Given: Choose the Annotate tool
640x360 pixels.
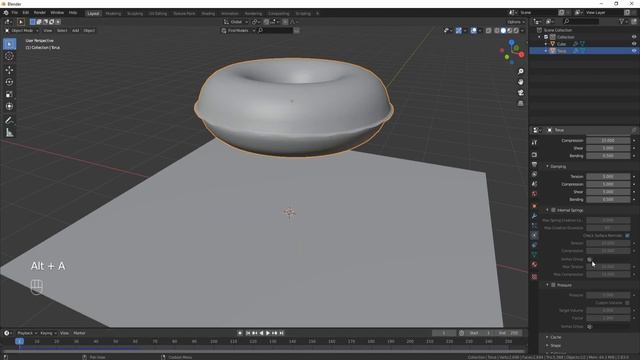Looking at the screenshot, I should click(9, 120).
